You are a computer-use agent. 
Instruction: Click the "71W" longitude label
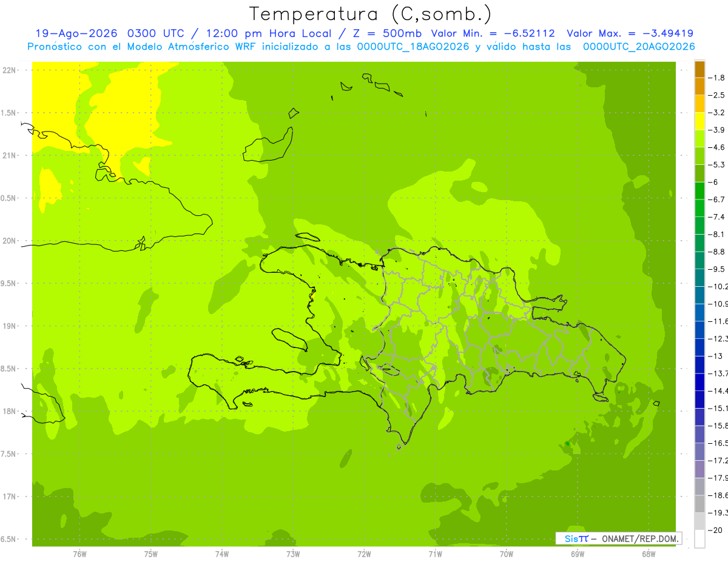coord(435,554)
